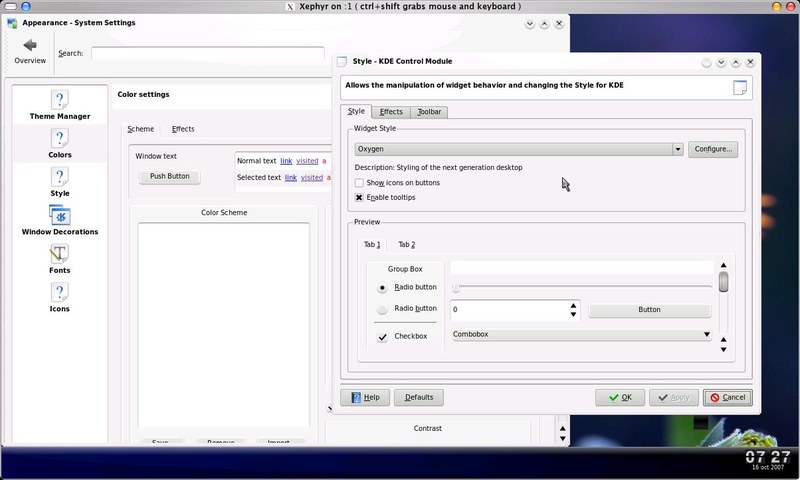Switch to the Toolbar tab in the Style dialog
This screenshot has height=480, width=800.
pyautogui.click(x=429, y=112)
